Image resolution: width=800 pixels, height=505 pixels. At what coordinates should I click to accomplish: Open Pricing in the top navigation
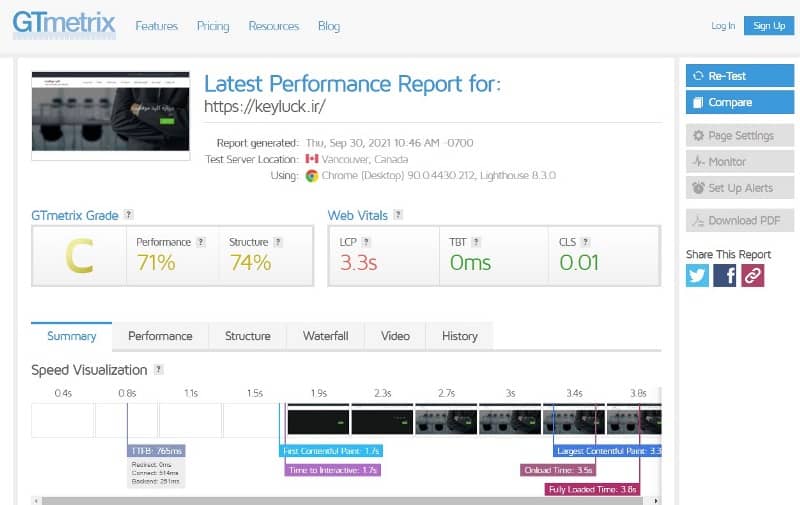(213, 26)
